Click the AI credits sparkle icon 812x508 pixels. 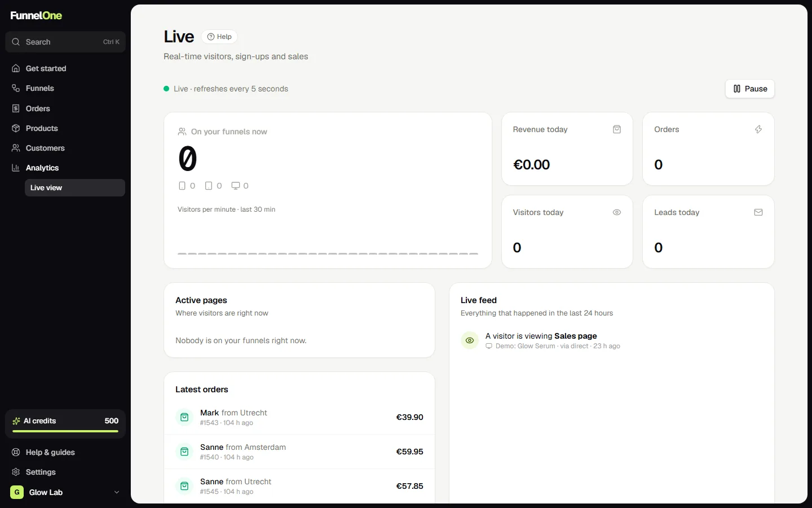(x=16, y=421)
